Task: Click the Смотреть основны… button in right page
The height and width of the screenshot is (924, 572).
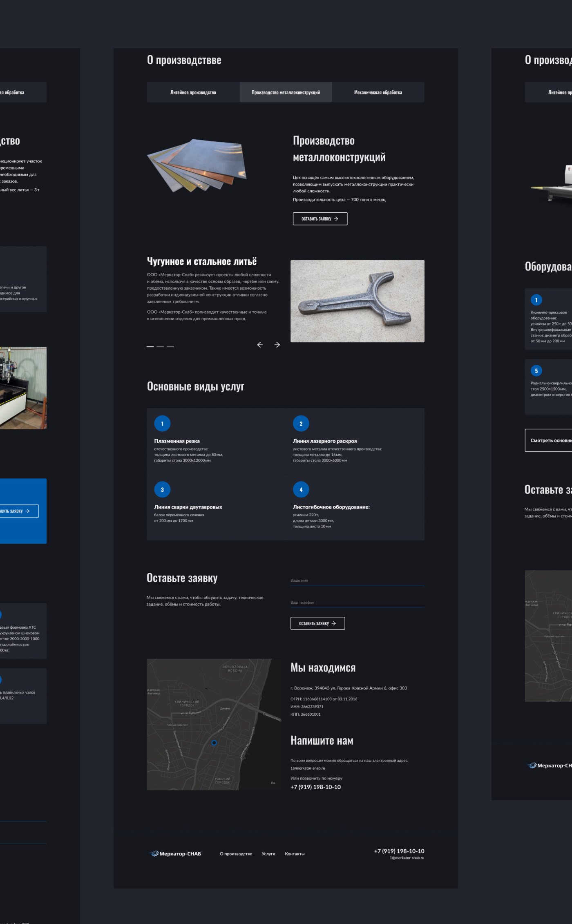Action: 548,440
